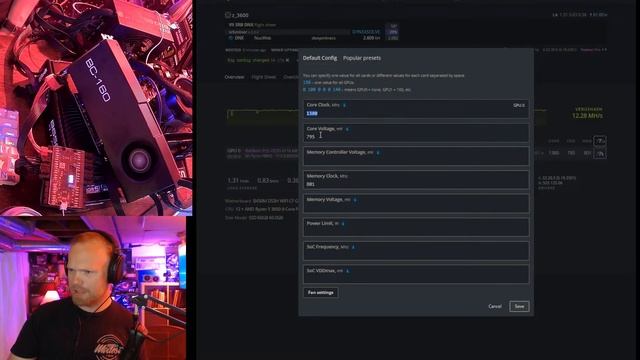Open the Popular presets tab
640x360 pixels.
tap(362, 58)
